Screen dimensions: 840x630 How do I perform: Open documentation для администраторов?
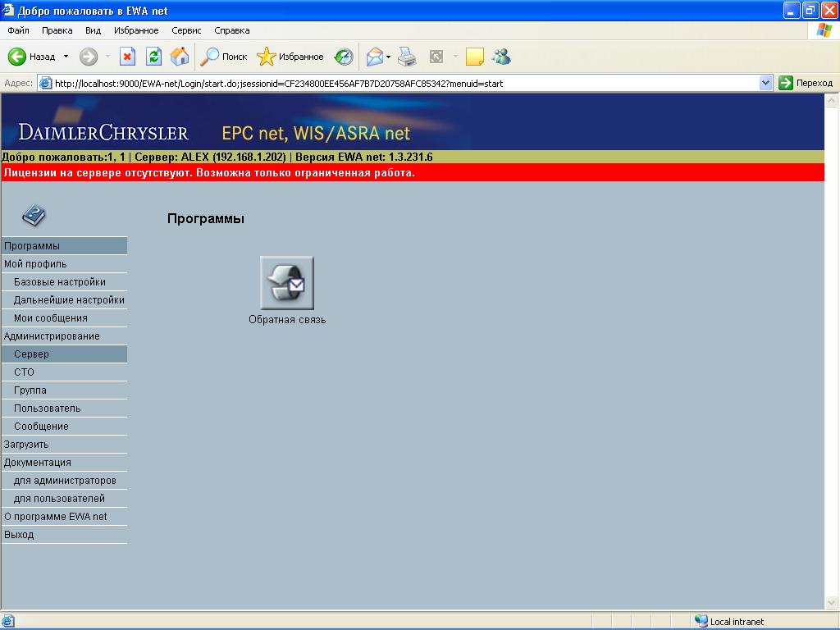(x=64, y=481)
